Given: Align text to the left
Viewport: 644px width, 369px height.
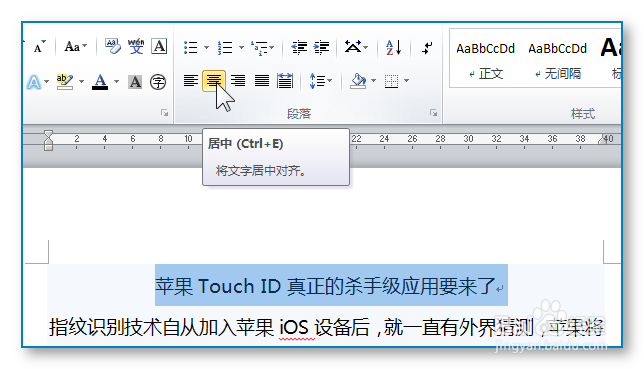Looking at the screenshot, I should tap(191, 81).
